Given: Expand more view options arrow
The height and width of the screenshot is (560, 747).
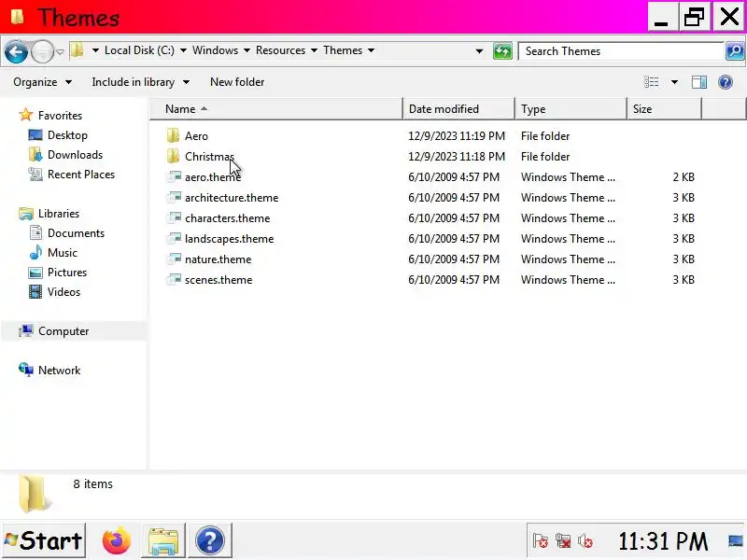Looking at the screenshot, I should tap(674, 82).
